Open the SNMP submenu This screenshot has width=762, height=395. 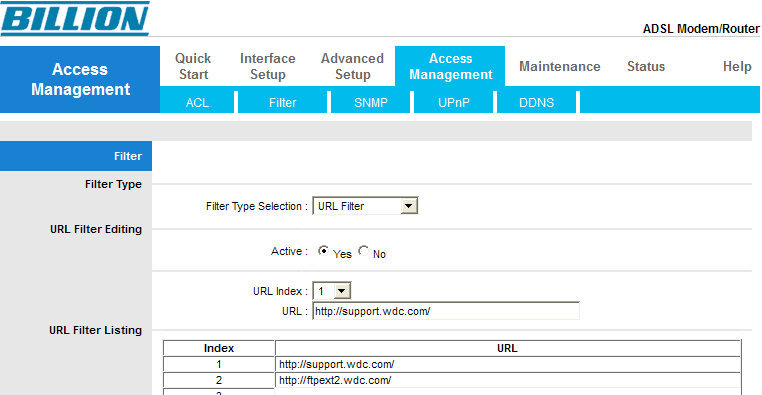pyautogui.click(x=371, y=103)
